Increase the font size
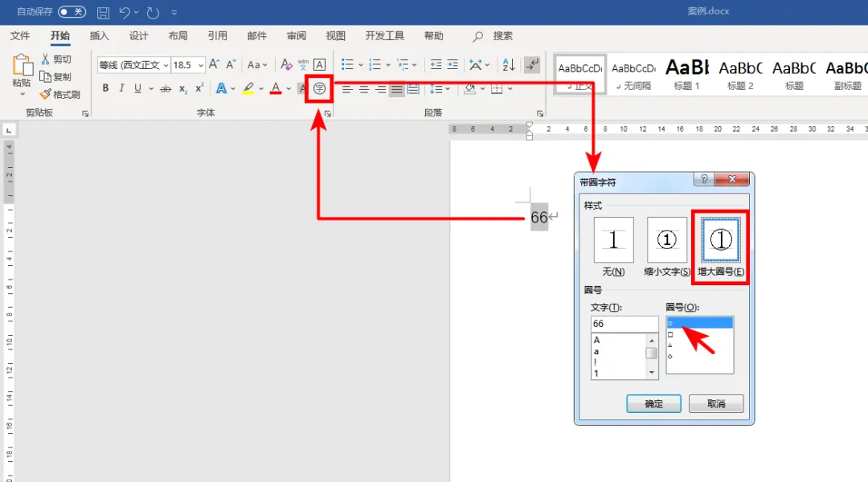868x482 pixels. [x=215, y=65]
